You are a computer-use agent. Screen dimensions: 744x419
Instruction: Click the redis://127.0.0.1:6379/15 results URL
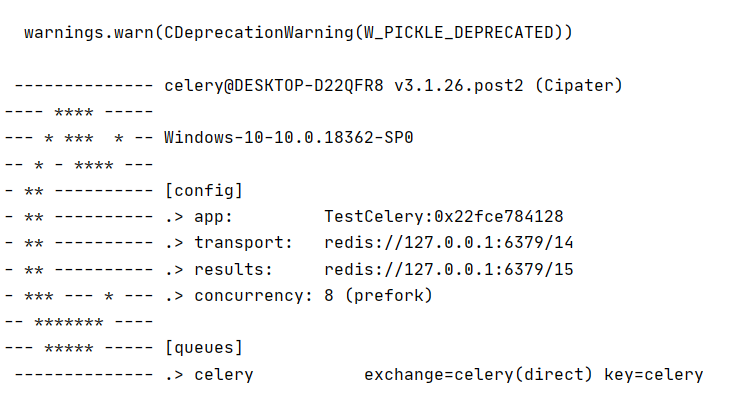[448, 270]
